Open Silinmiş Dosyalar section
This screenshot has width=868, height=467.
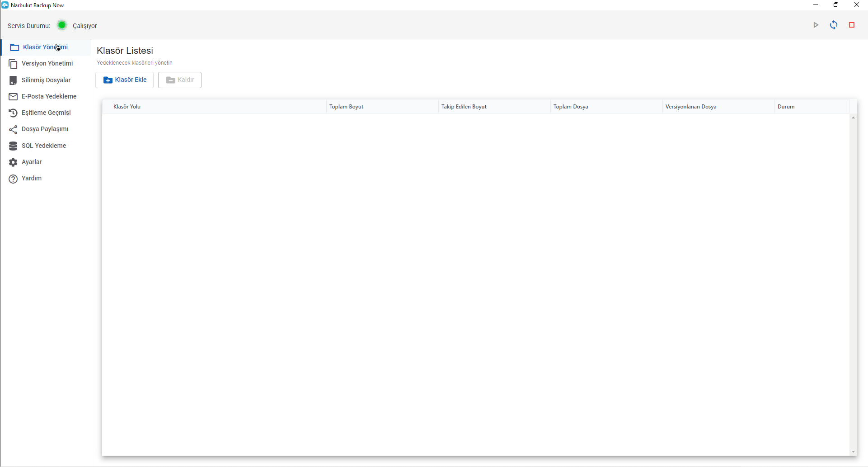click(x=46, y=80)
